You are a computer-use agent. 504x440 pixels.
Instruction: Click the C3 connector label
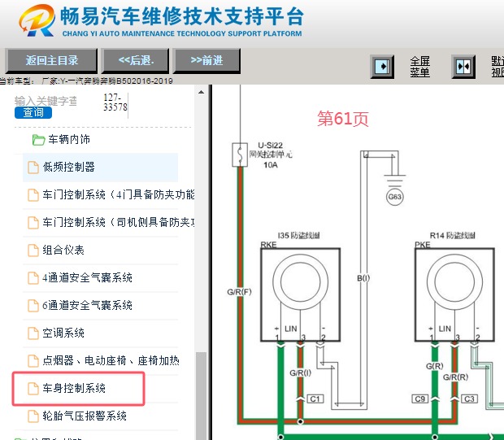tap(469, 399)
